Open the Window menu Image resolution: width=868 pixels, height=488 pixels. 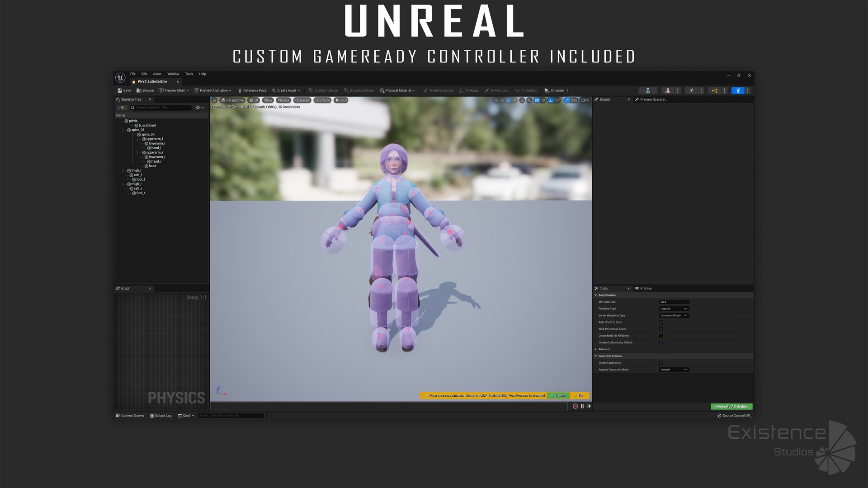point(173,74)
